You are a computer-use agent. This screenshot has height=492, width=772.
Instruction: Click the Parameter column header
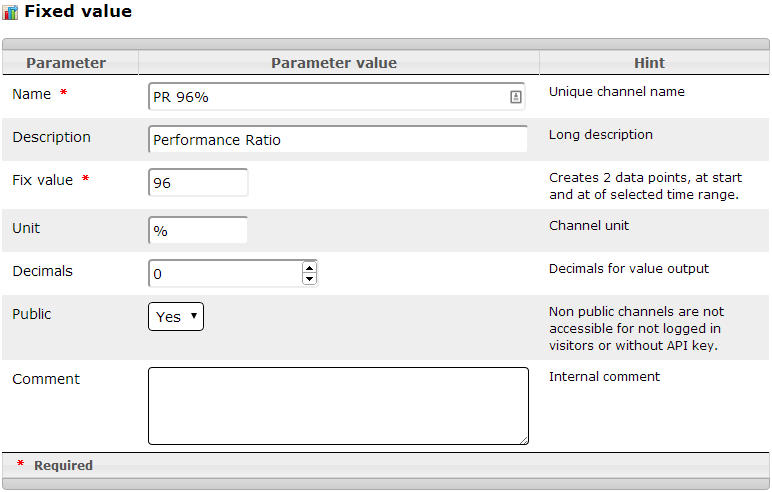coord(66,63)
